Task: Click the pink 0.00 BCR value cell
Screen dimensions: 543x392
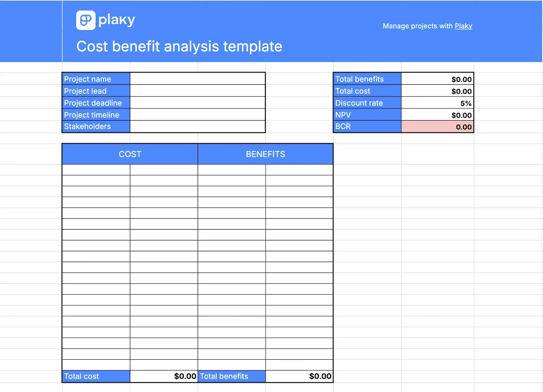Action: pos(437,126)
